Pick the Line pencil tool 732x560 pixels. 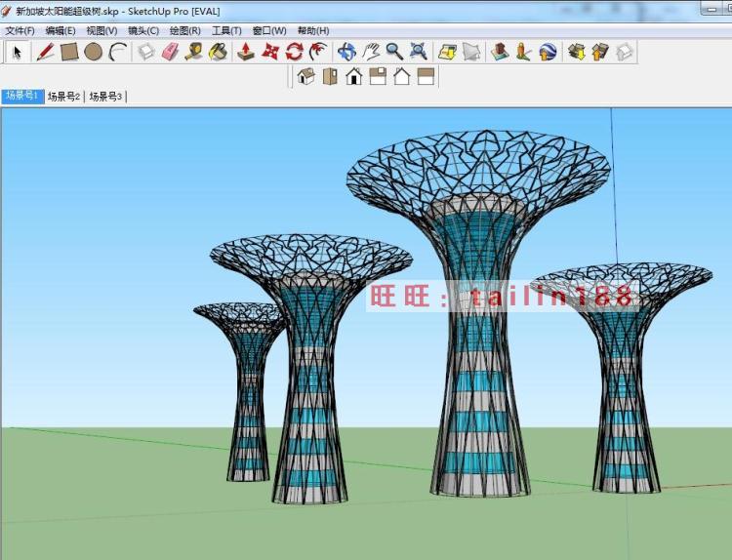tap(45, 52)
